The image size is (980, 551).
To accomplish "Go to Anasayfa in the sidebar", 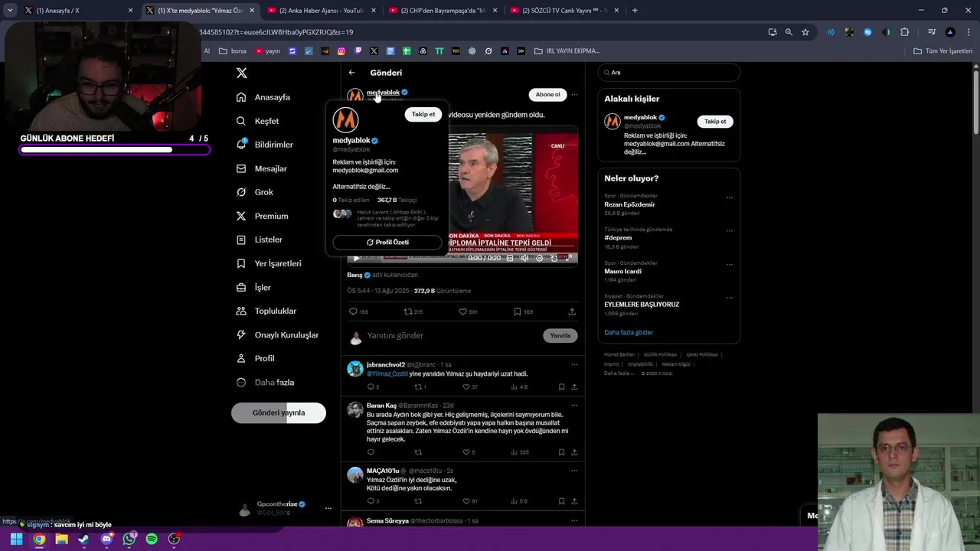I will [263, 97].
